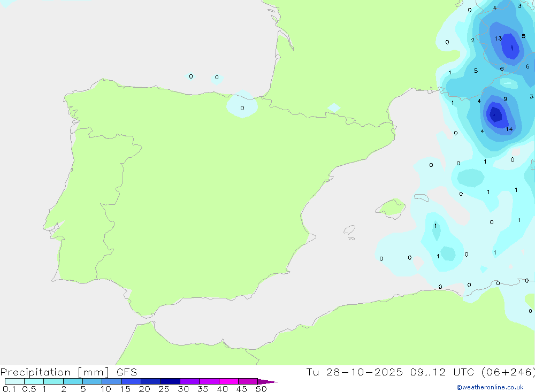Click the 2–5 mm legend color box
The width and height of the screenshot is (535, 392).
click(73, 381)
